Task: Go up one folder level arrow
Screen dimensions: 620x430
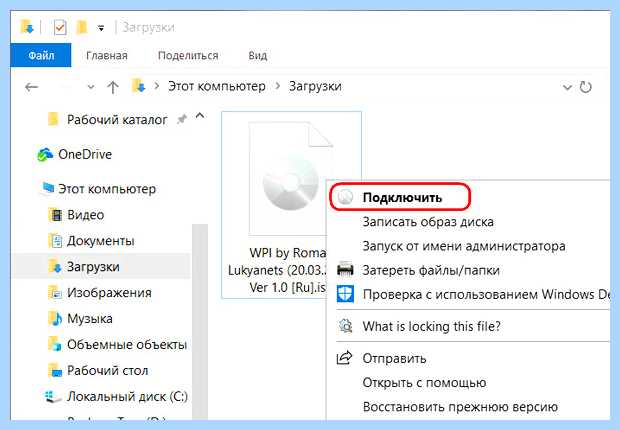Action: pos(113,87)
